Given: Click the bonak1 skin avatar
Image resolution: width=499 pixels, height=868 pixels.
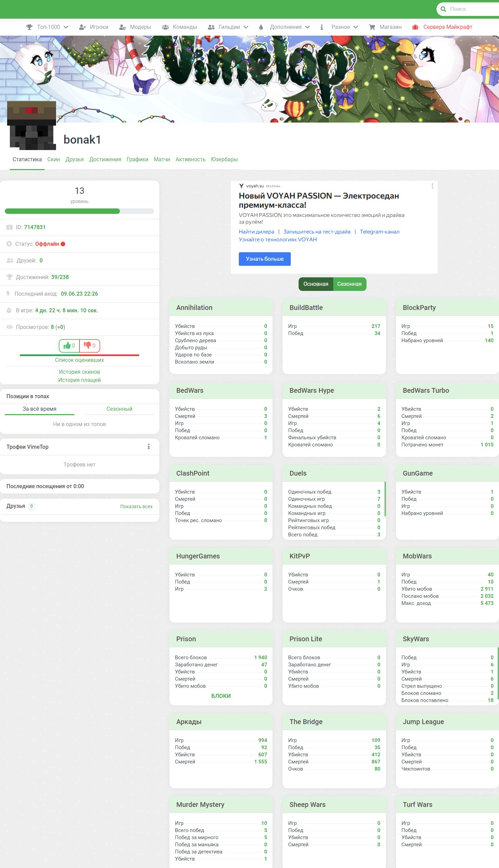Looking at the screenshot, I should point(32,125).
